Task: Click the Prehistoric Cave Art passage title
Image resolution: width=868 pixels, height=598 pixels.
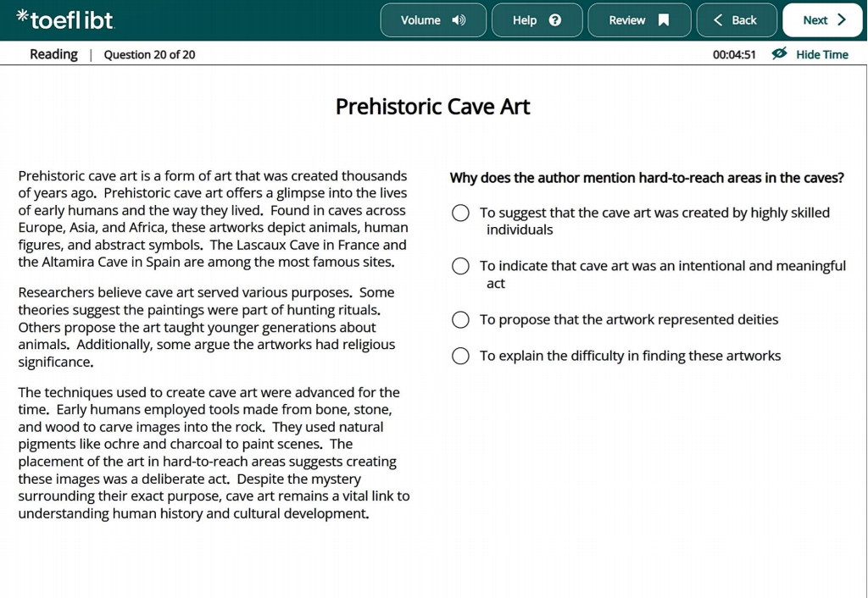Action: pos(433,106)
